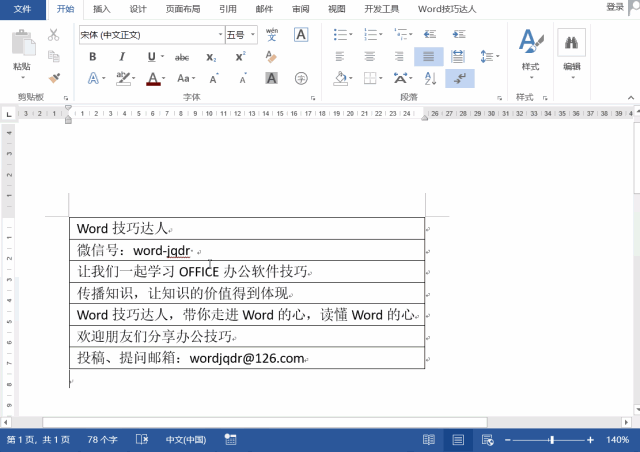Click the Paste clipboard icon
This screenshot has width=640, height=452.
pos(23,42)
